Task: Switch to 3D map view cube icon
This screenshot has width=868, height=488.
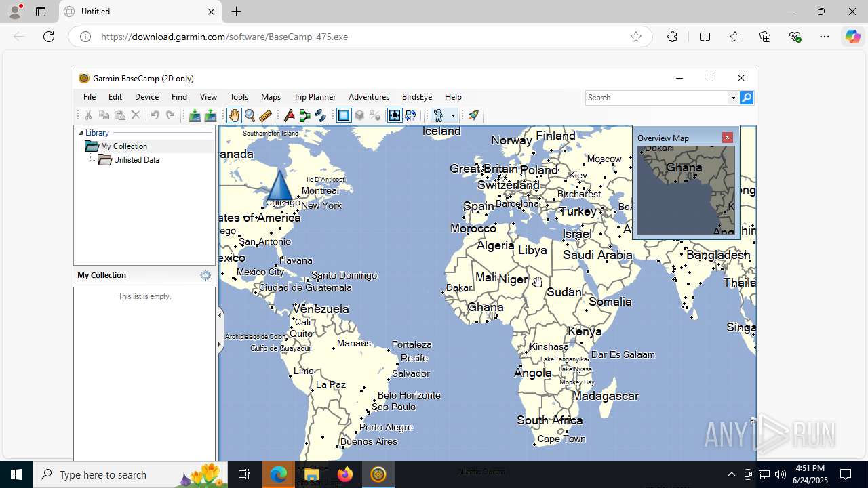Action: tap(359, 115)
